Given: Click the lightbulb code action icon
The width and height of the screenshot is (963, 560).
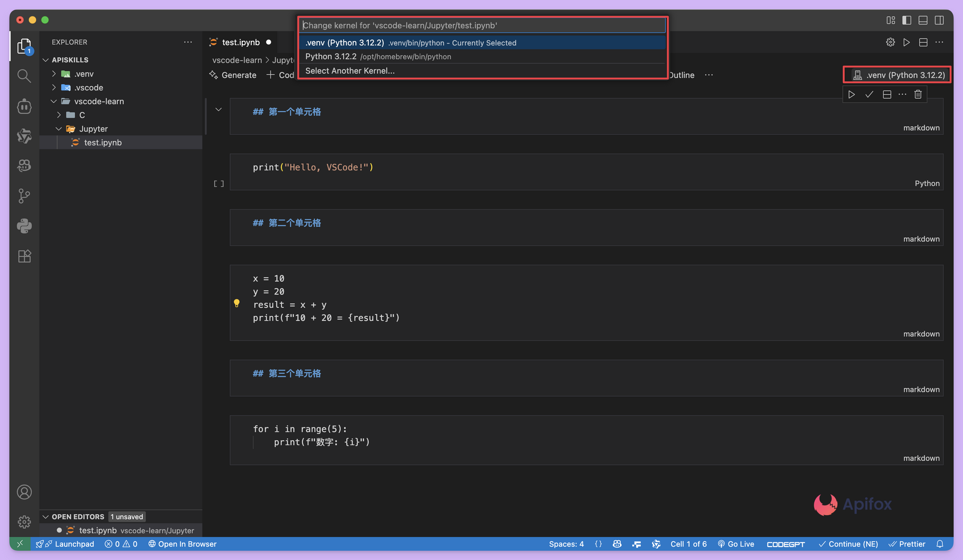Looking at the screenshot, I should 236,303.
